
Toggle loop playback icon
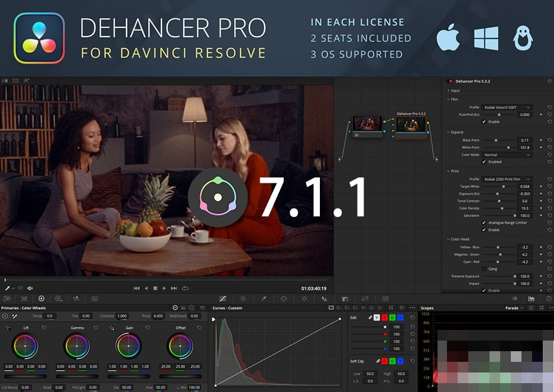[x=185, y=289]
